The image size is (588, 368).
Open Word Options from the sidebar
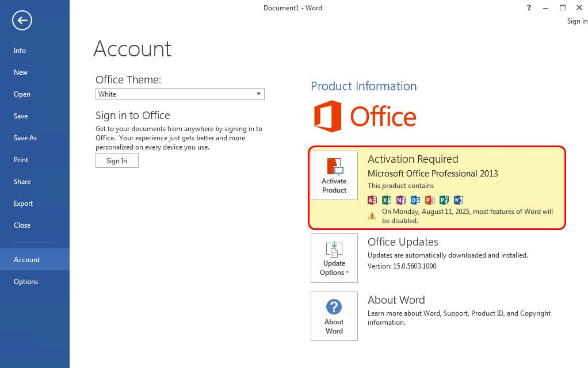pyautogui.click(x=26, y=281)
